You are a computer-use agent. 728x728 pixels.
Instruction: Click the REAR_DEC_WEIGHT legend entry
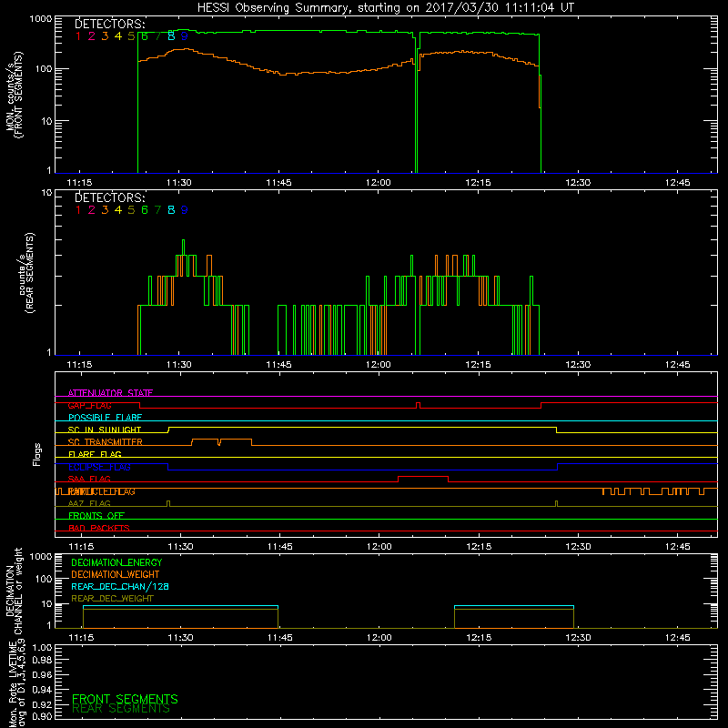coord(112,599)
